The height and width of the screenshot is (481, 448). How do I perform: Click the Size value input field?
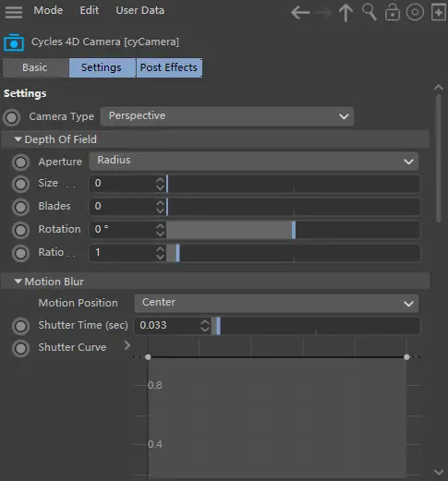tap(123, 184)
